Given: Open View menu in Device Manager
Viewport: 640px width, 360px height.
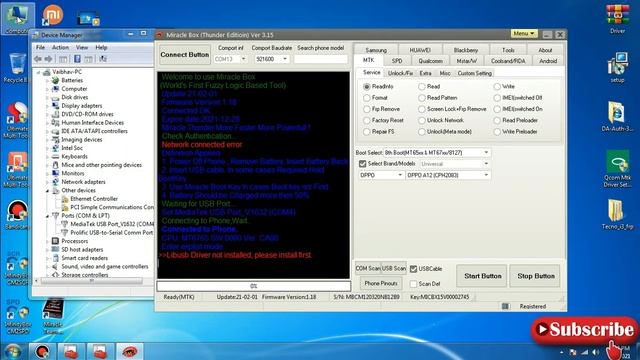Looking at the screenshot, I should (x=82, y=48).
